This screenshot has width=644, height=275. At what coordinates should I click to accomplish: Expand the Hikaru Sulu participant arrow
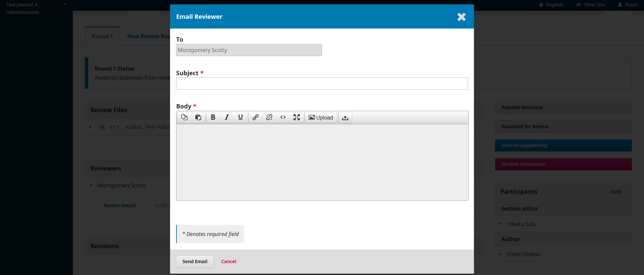(x=500, y=224)
